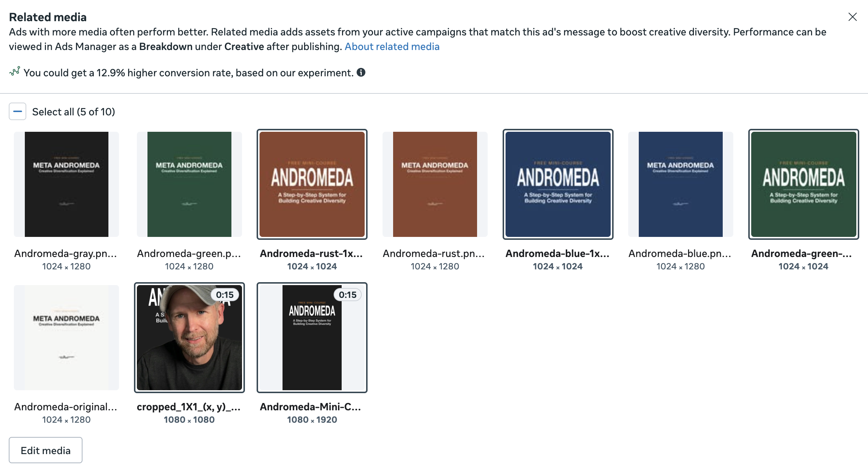Deselect the Andromeda-Mini-C vertical video thumbnail
868x476 pixels.
[x=312, y=338]
